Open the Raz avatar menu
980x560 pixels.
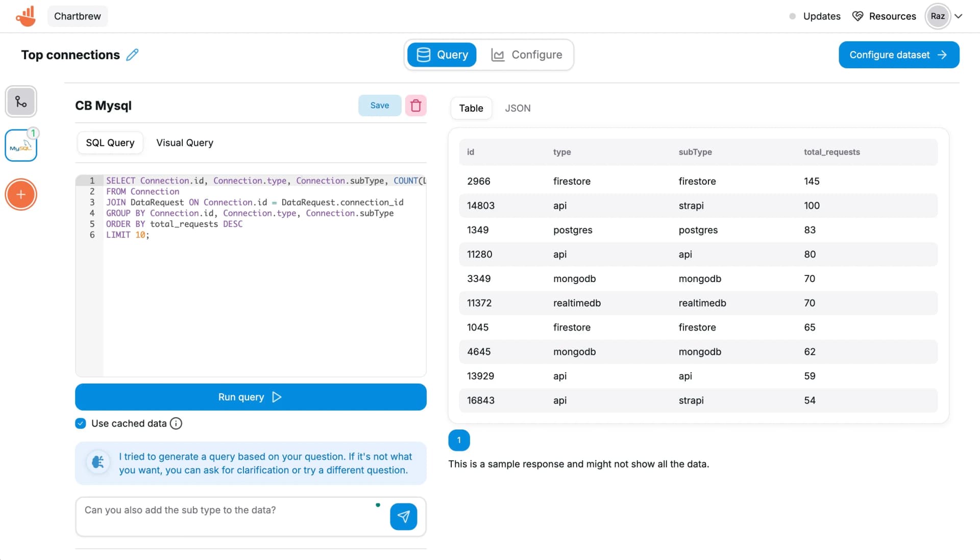[x=938, y=16]
